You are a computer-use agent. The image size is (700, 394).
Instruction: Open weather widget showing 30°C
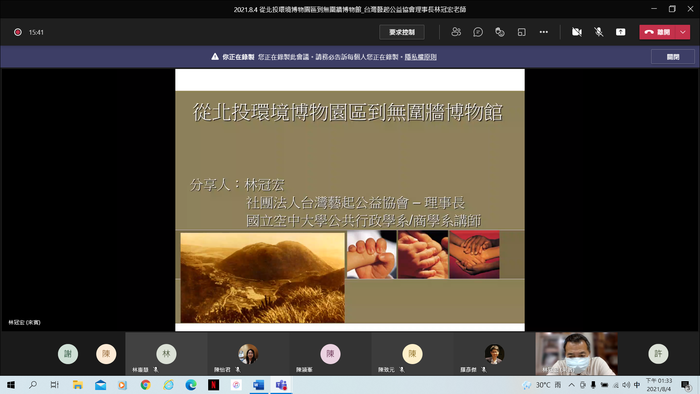tap(542, 385)
